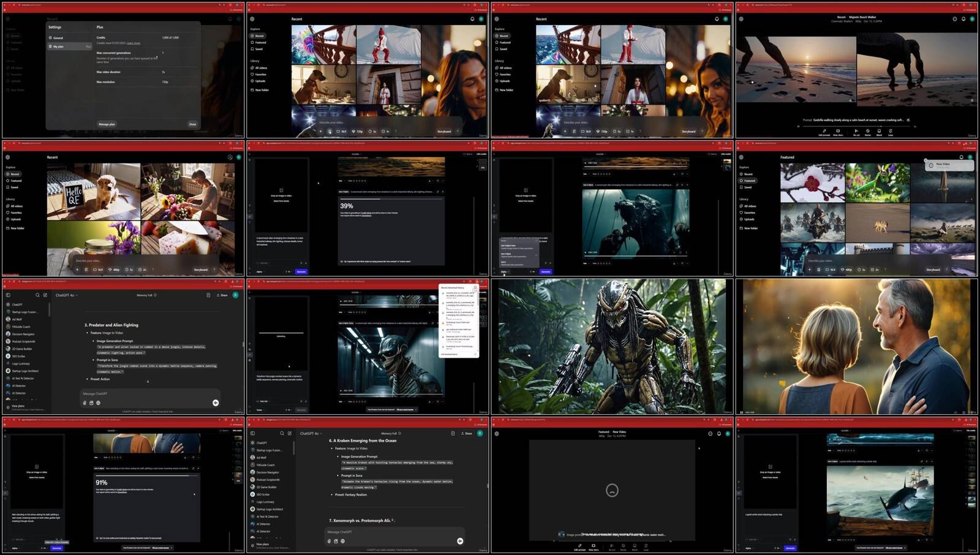Toggle Loop under the failed sad-face video
Viewport: 980px width, 555px height.
[x=646, y=546]
